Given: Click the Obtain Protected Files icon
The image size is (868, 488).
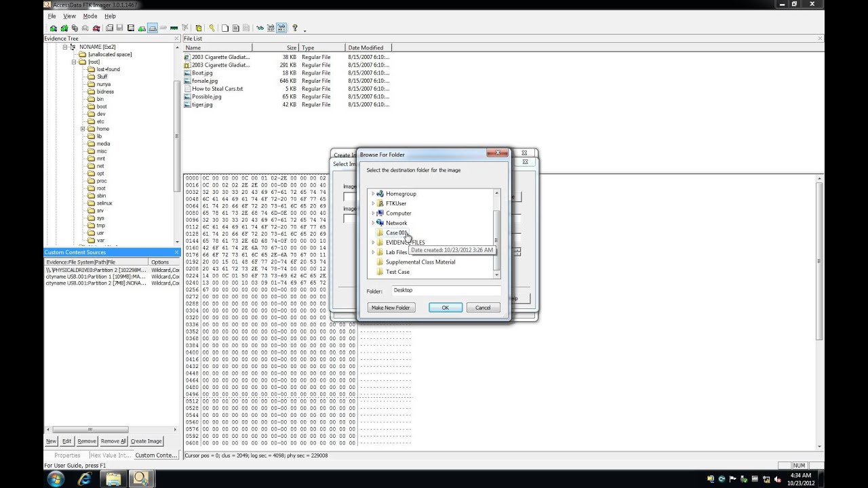Looking at the screenshot, I should coord(199,28).
